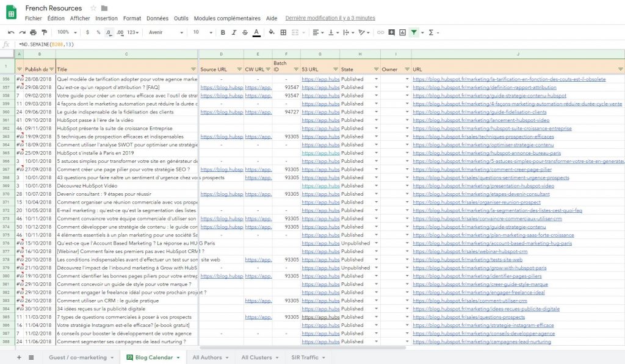Star the French Resources document
This screenshot has width=625, height=364.
(93, 8)
